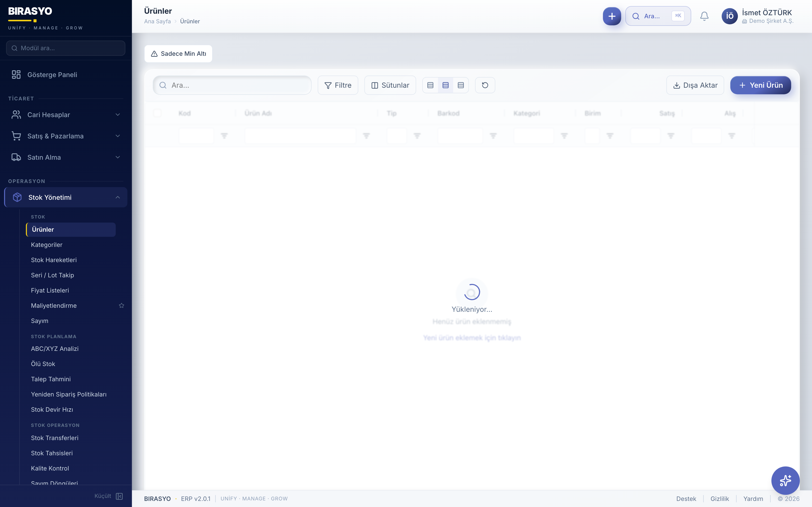The image size is (812, 507).
Task: Select the spacious row density icon
Action: (461, 85)
